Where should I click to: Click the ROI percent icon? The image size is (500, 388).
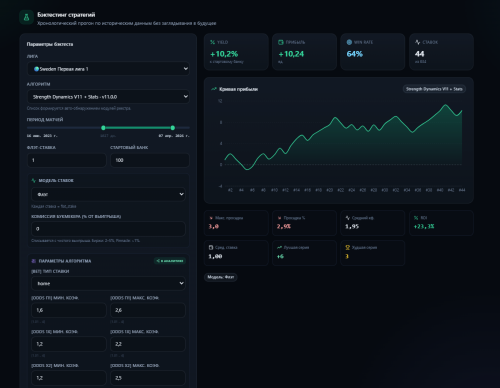click(x=416, y=218)
